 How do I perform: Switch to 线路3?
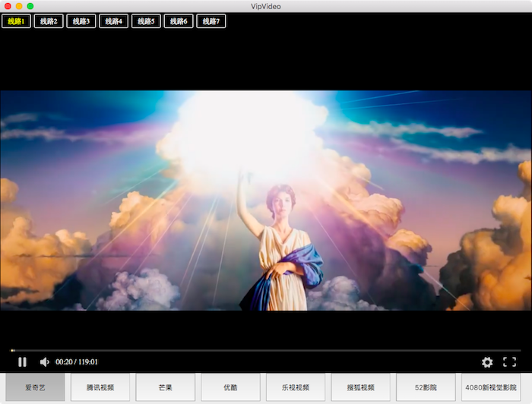(x=81, y=21)
